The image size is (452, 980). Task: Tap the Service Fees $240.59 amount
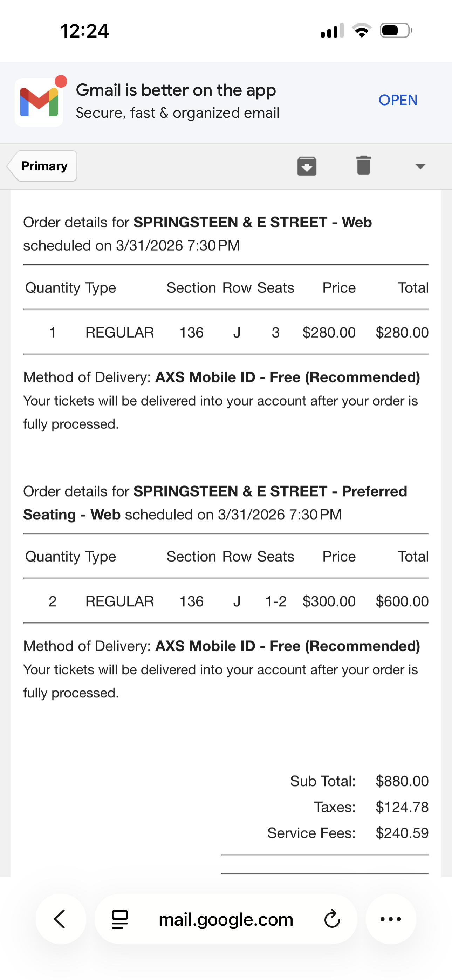pyautogui.click(x=402, y=833)
